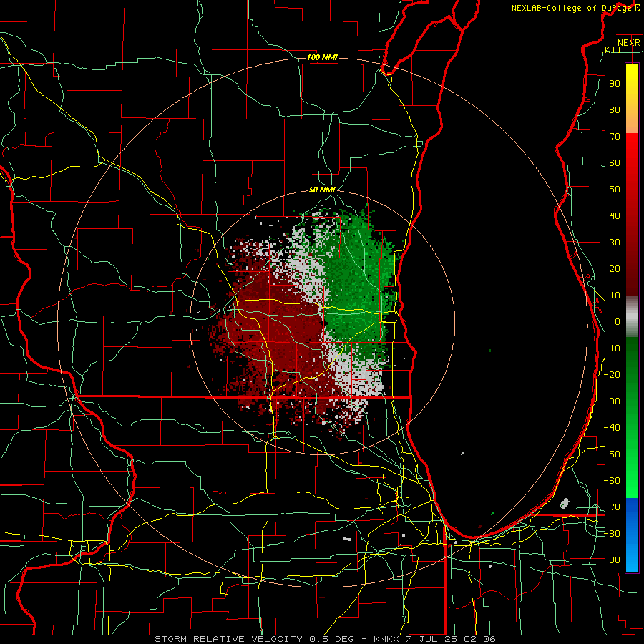
Task: Click the 100 NMI range ring label
Action: pos(322,57)
